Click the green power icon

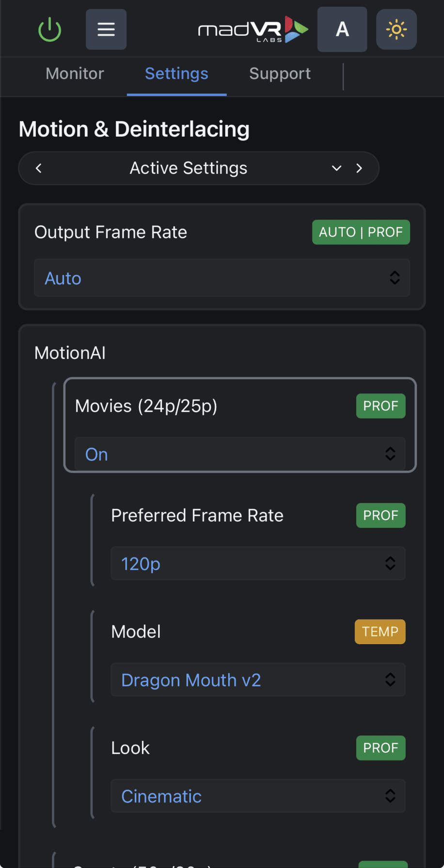coord(49,30)
